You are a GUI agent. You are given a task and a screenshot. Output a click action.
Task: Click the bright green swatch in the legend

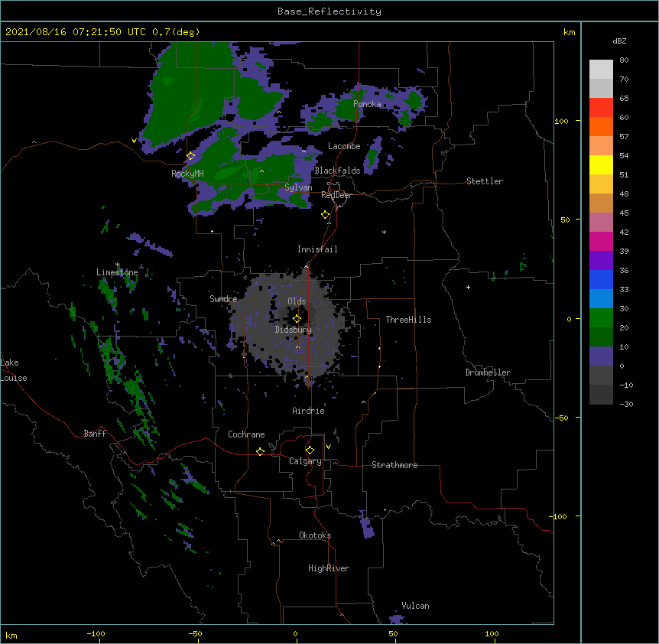601,318
